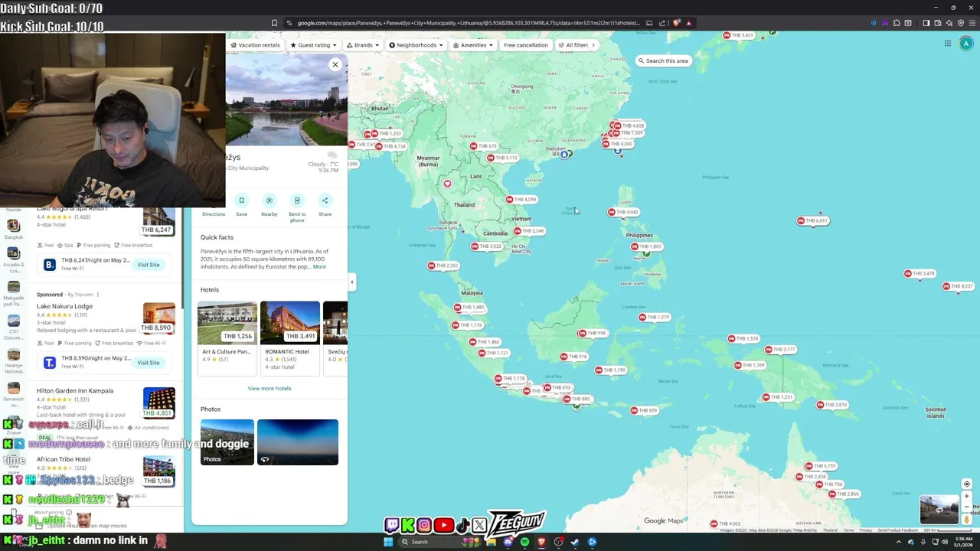Expand the Guest rating dropdown

tap(313, 45)
